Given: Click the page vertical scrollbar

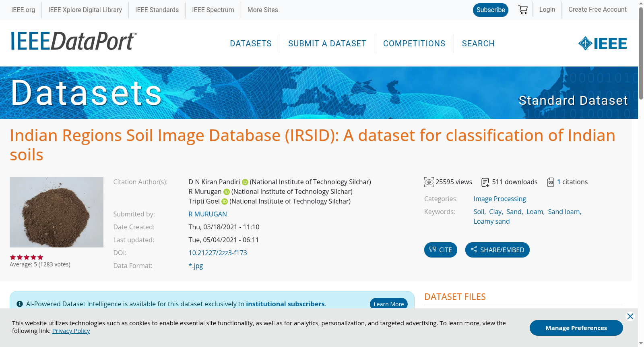Looking at the screenshot, I should pyautogui.click(x=641, y=52).
